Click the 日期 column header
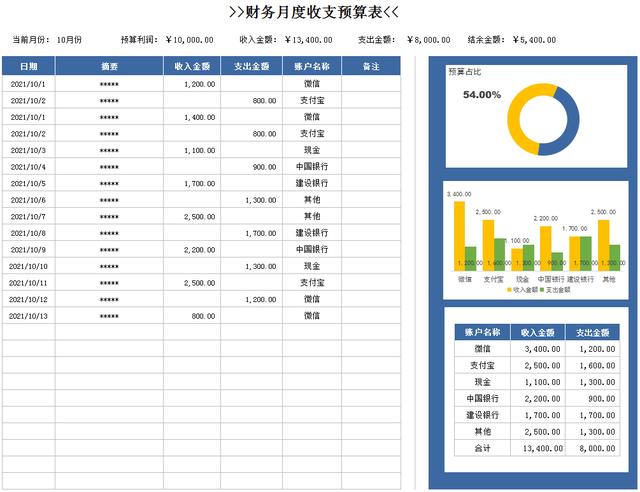The height and width of the screenshot is (492, 640). (x=29, y=66)
